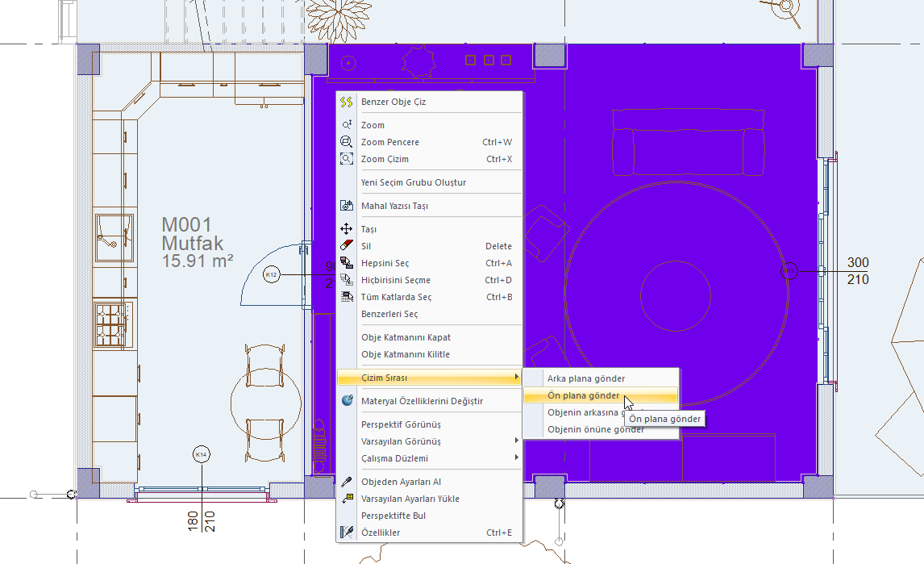Toggle Obje Katmanını Kapat
The width and height of the screenshot is (924, 564).
tap(406, 337)
